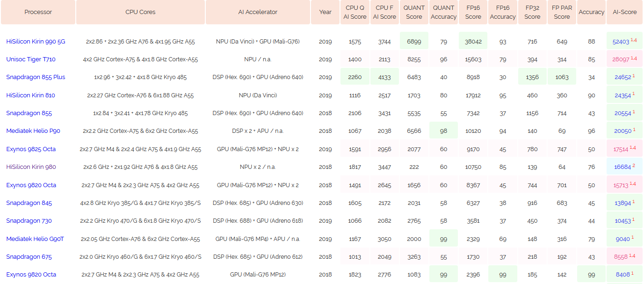Click the FP16 Score column header
The height and width of the screenshot is (284, 644).
click(x=473, y=12)
